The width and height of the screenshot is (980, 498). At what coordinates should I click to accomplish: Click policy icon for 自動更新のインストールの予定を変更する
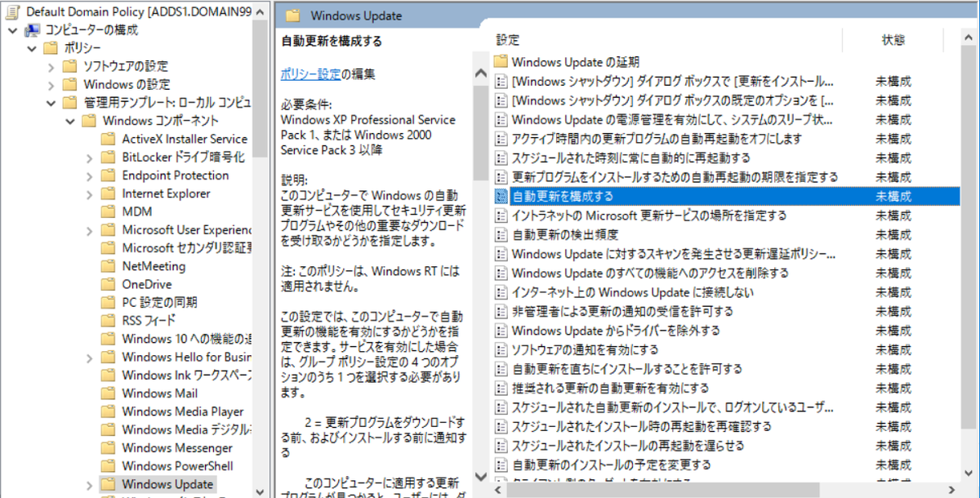coord(501,465)
